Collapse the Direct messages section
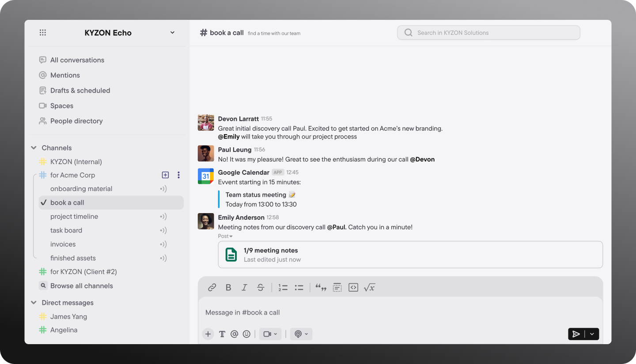The image size is (636, 364). pos(34,303)
